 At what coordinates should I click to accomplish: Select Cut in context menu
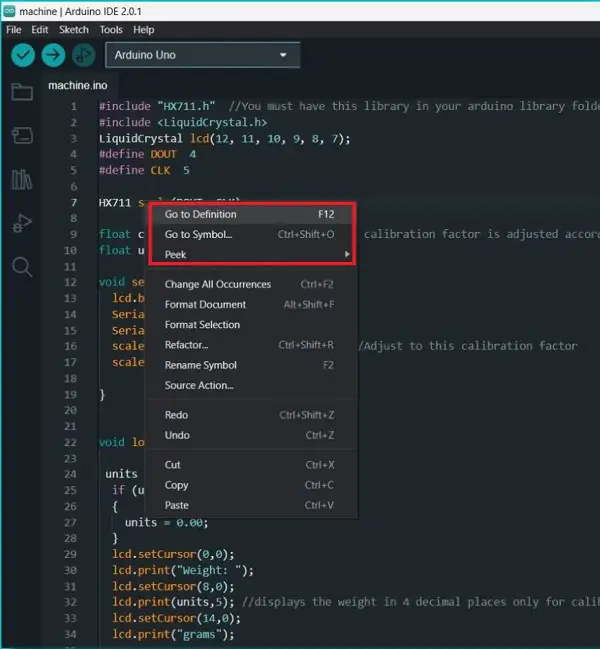252,465
